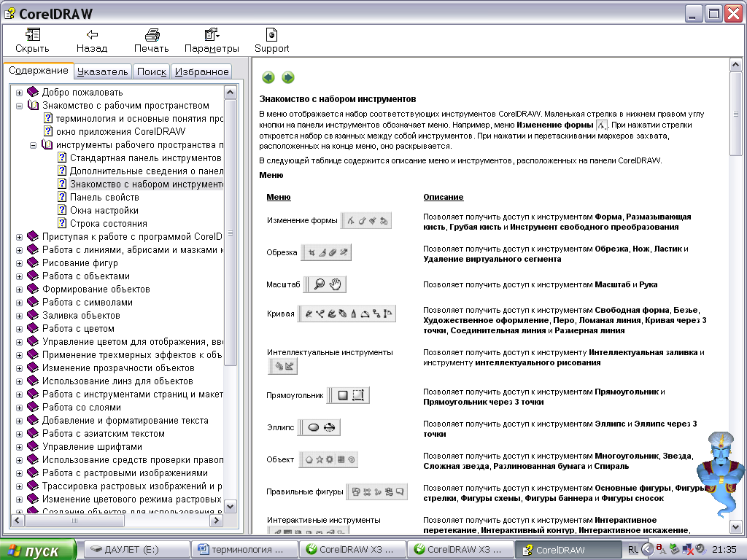Viewport: 747px width, 560px height.
Task: Open the Support toolbar button
Action: click(271, 41)
